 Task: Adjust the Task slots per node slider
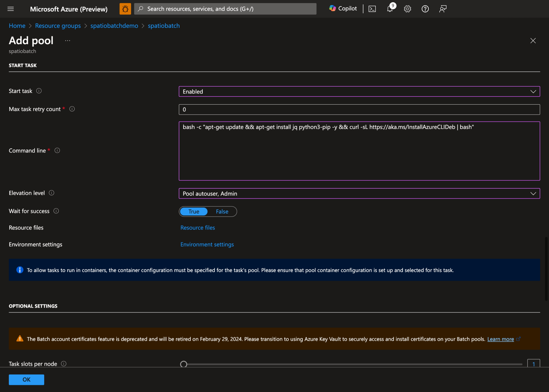pyautogui.click(x=183, y=364)
